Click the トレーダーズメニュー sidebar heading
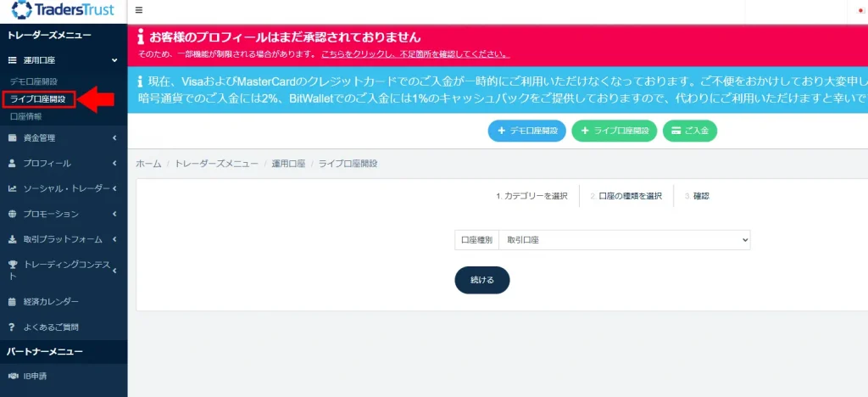Image resolution: width=868 pixels, height=397 pixels. (49, 36)
